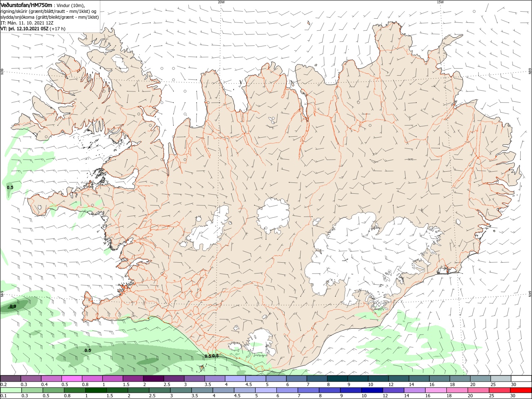
Task: Pick upper-row swatch between 18 and 20
Action: tap(459, 379)
